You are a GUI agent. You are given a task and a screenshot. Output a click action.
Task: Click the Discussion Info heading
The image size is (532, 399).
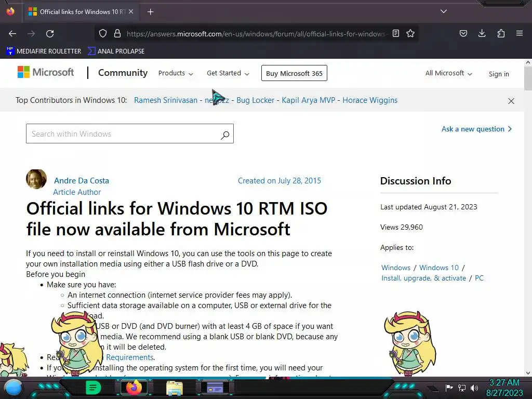coord(416,181)
